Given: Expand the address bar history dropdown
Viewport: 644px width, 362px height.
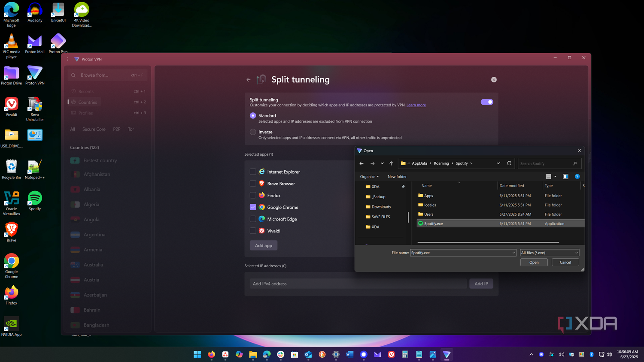Looking at the screenshot, I should 498,163.
